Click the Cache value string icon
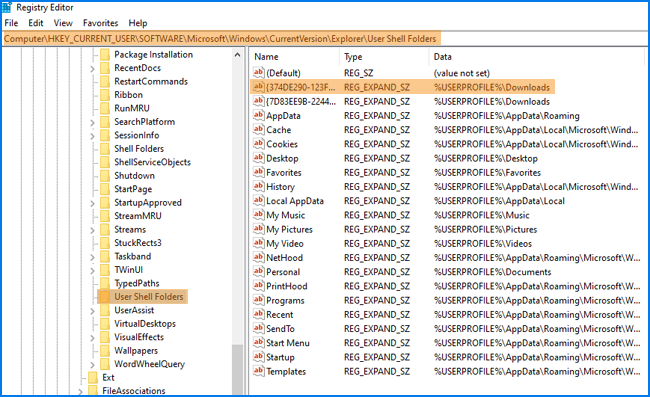Image resolution: width=650 pixels, height=397 pixels. (x=258, y=129)
